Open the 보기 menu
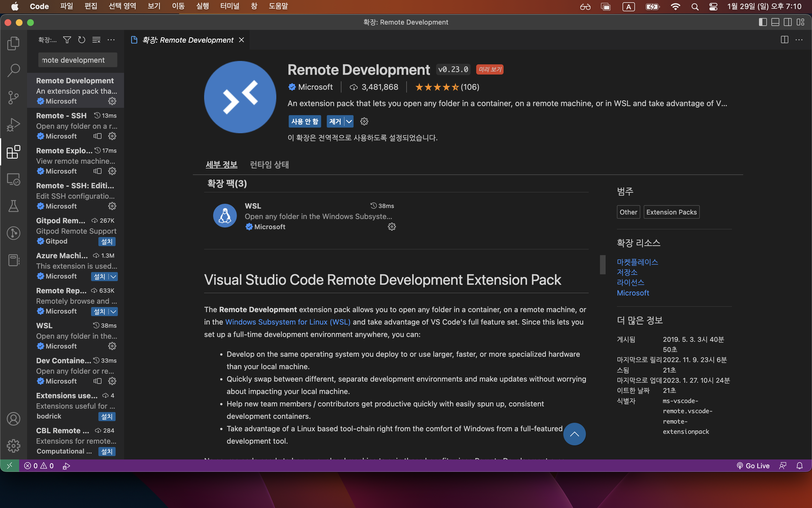Image resolution: width=812 pixels, height=508 pixels. point(154,6)
